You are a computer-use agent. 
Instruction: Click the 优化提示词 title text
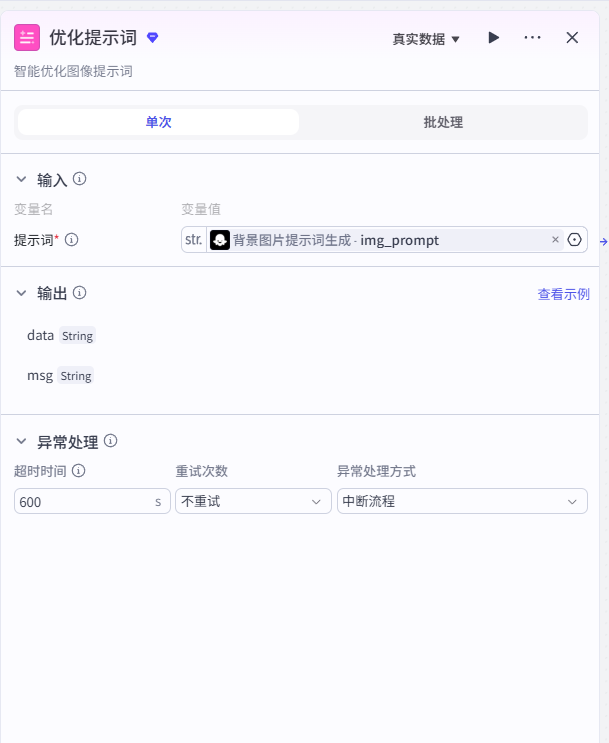93,38
